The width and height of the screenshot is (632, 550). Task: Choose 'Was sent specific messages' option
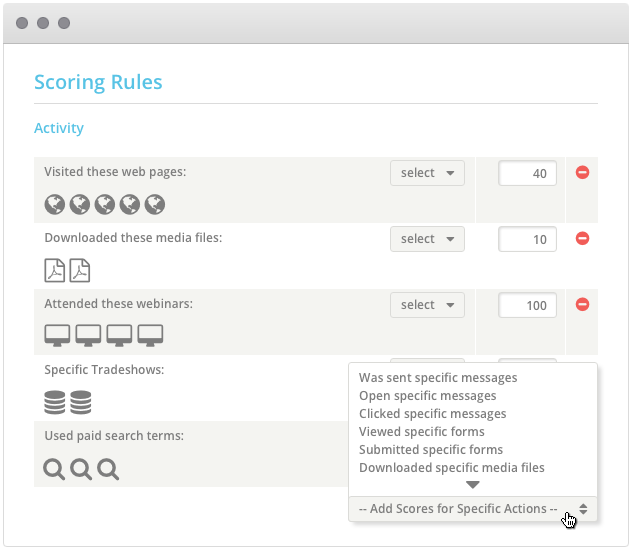(438, 378)
